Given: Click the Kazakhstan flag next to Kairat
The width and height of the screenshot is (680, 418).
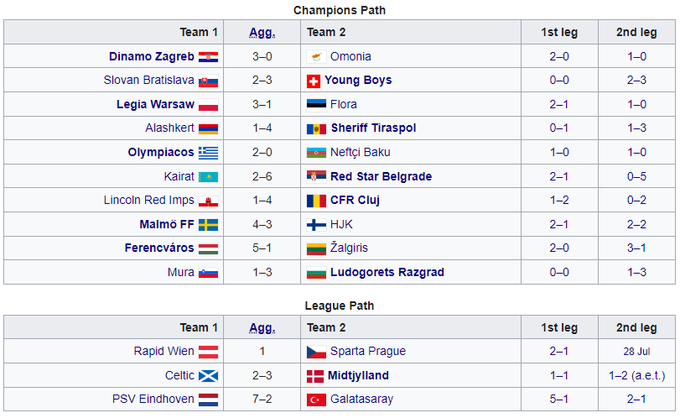Looking at the screenshot, I should (x=208, y=176).
